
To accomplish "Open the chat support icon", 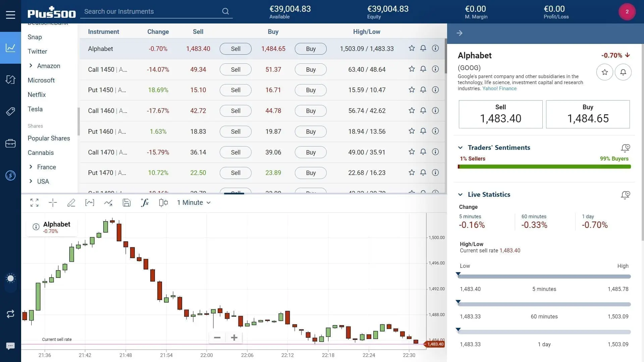I will (x=10, y=346).
